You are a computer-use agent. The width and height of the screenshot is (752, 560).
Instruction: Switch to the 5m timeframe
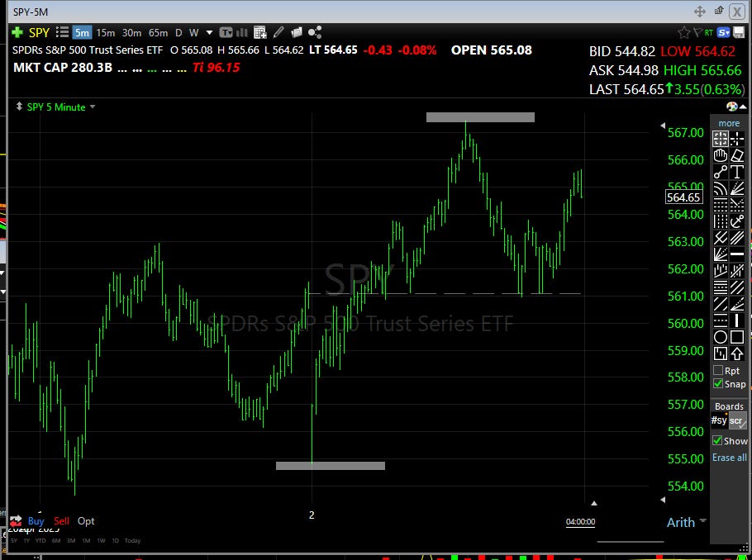[82, 32]
